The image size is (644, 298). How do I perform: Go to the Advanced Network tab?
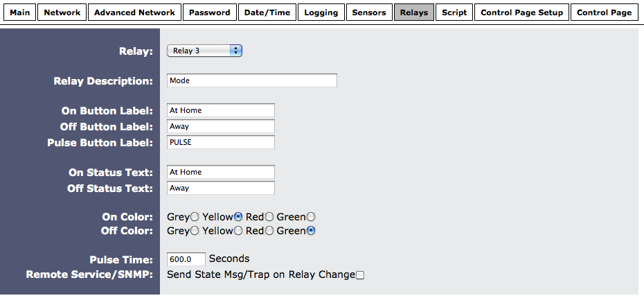[x=135, y=12]
